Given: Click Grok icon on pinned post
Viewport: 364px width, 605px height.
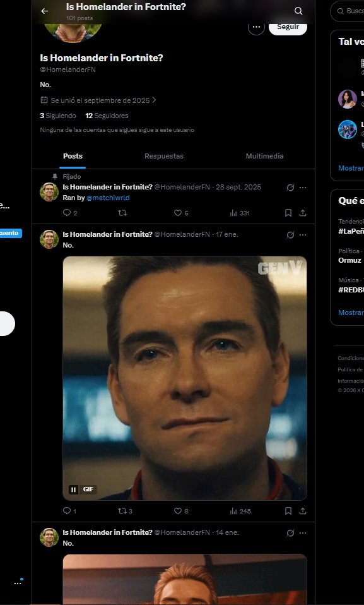Looking at the screenshot, I should [290, 188].
